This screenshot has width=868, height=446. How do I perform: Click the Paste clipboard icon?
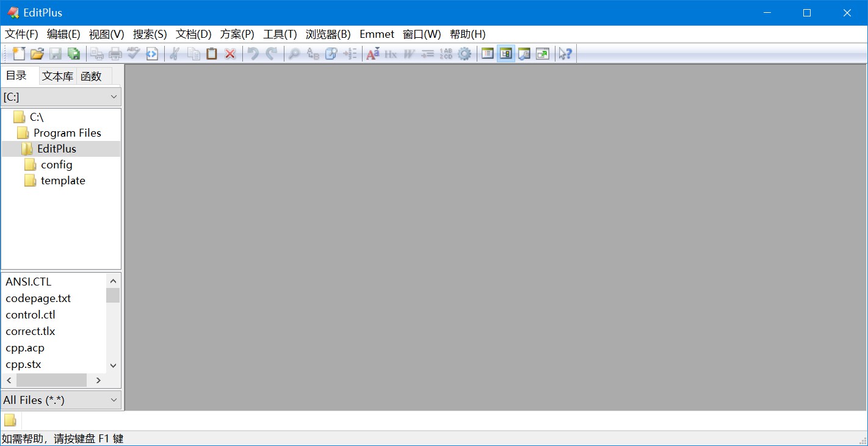pos(212,54)
